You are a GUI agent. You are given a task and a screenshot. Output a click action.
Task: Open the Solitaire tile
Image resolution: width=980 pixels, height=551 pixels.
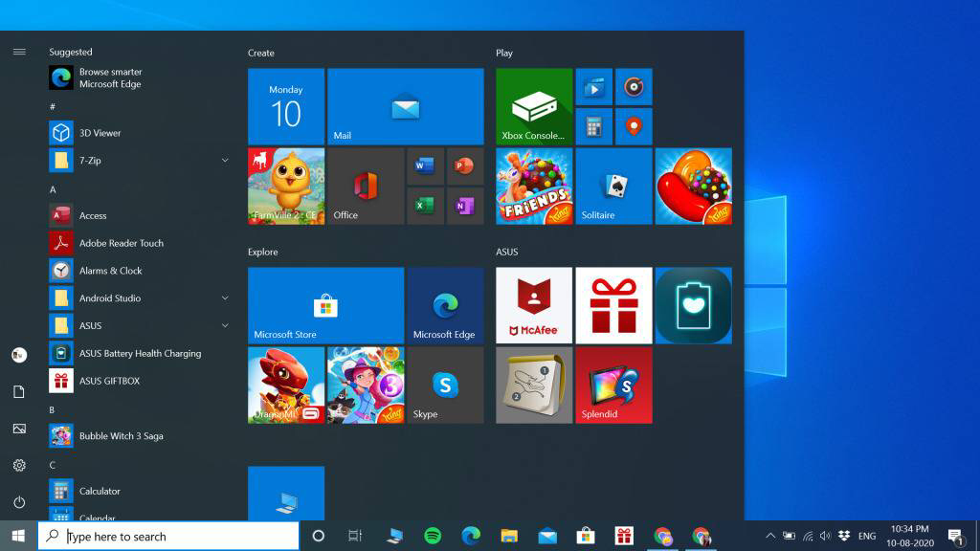[x=613, y=187]
